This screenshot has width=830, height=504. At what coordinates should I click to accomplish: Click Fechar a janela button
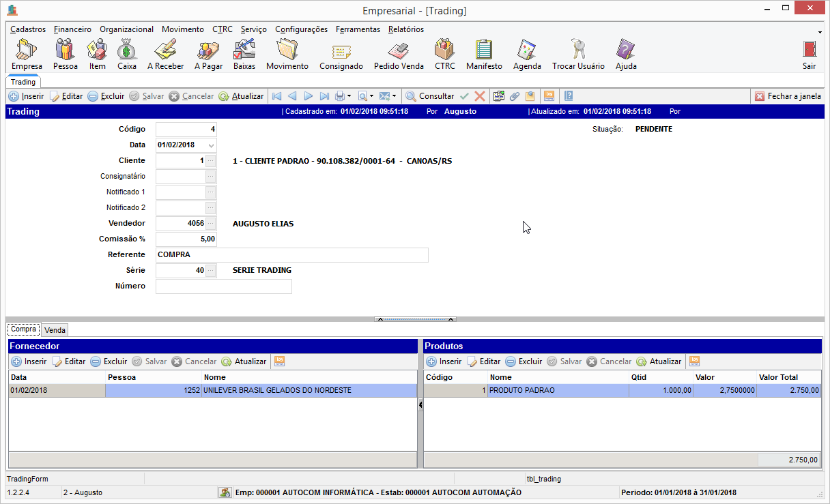click(788, 96)
